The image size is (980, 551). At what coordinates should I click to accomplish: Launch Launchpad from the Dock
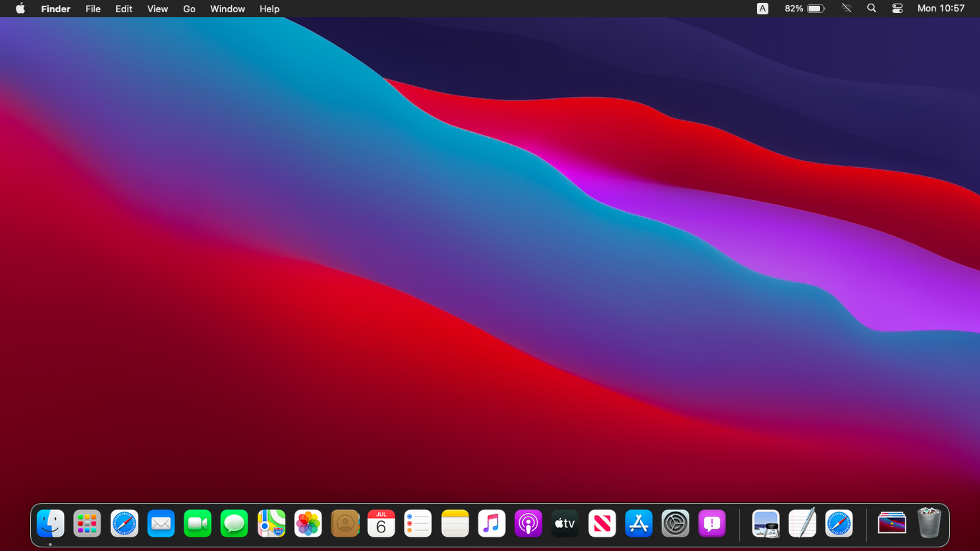[87, 524]
